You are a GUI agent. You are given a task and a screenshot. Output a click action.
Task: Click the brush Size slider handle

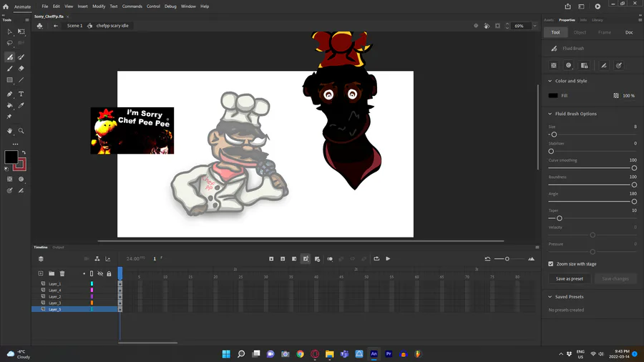(x=554, y=134)
